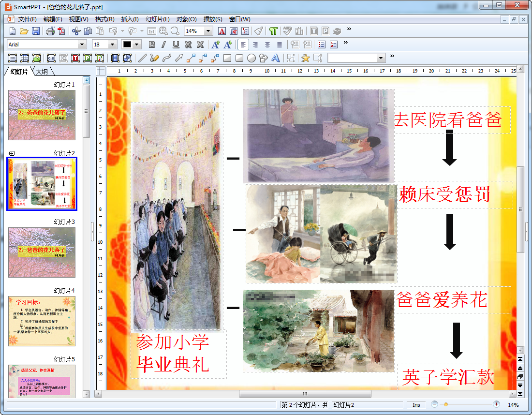532x415 pixels.
Task: Select the arrow line drawing tool
Action: coord(179,58)
